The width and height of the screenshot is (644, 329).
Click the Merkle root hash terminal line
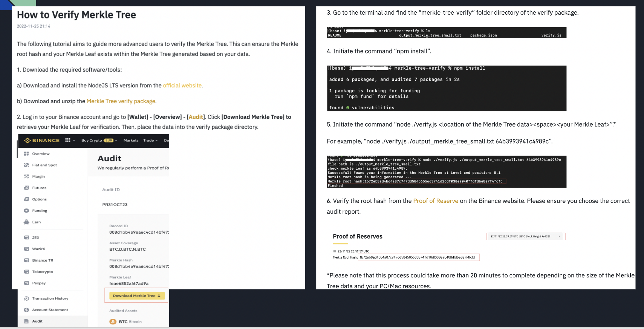coord(415,181)
